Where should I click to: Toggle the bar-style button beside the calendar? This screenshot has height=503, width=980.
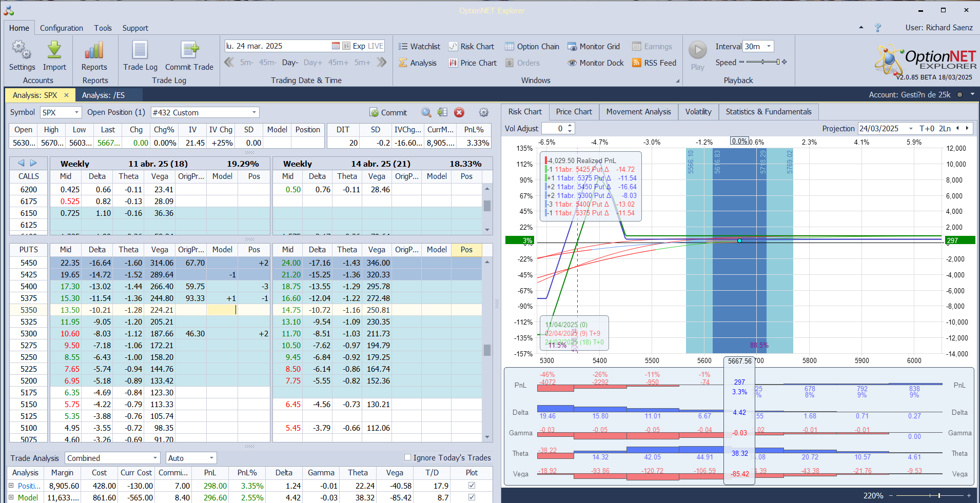point(346,46)
